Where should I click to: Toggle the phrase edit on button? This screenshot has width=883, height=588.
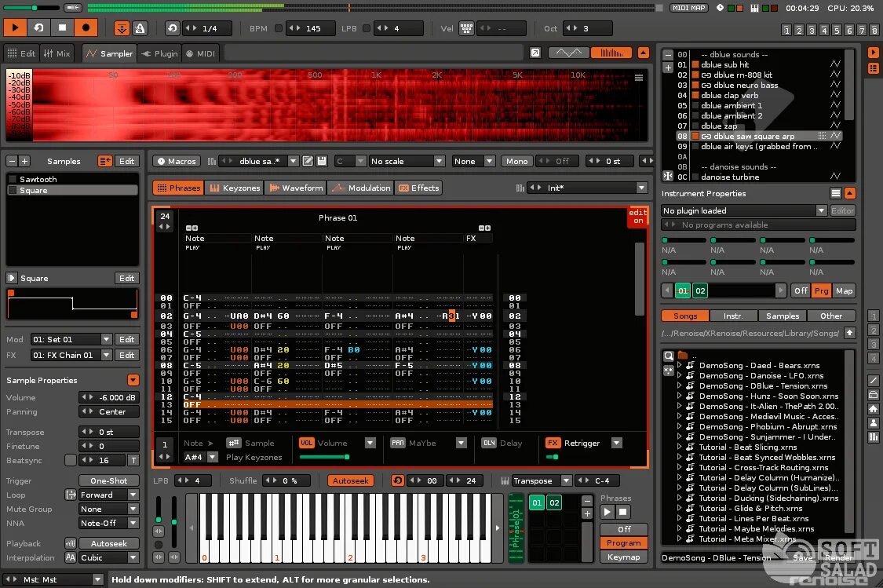(x=637, y=217)
